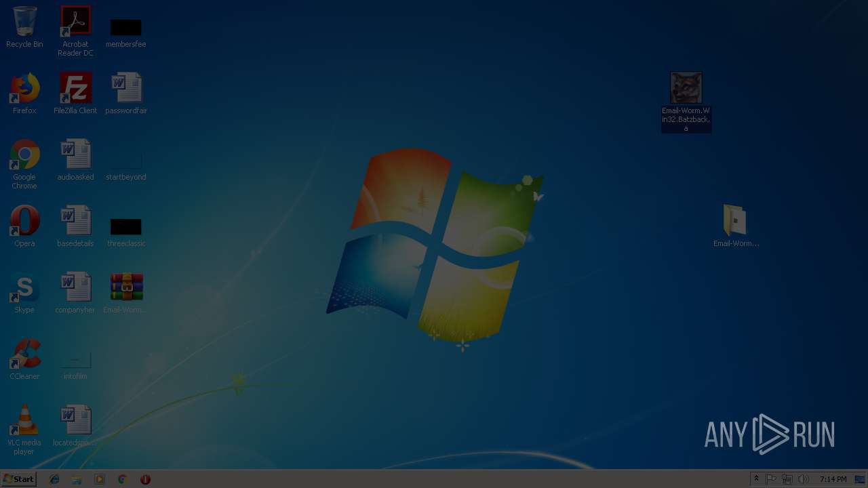
Task: Open the network tray icon
Action: [787, 479]
